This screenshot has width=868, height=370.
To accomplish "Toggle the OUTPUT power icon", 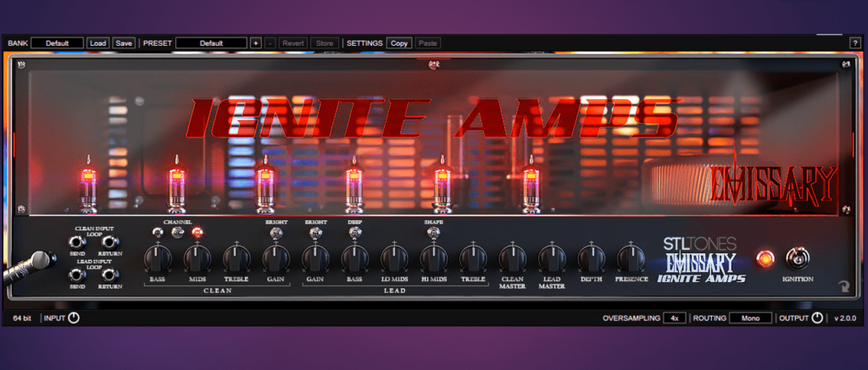I will pyautogui.click(x=817, y=318).
